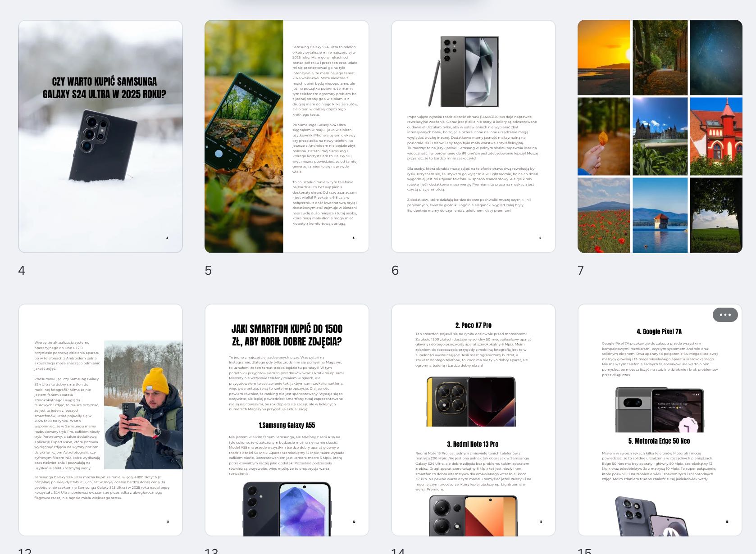Open more options on page 15 thumbnail
The height and width of the screenshot is (554, 756).
[x=724, y=315]
